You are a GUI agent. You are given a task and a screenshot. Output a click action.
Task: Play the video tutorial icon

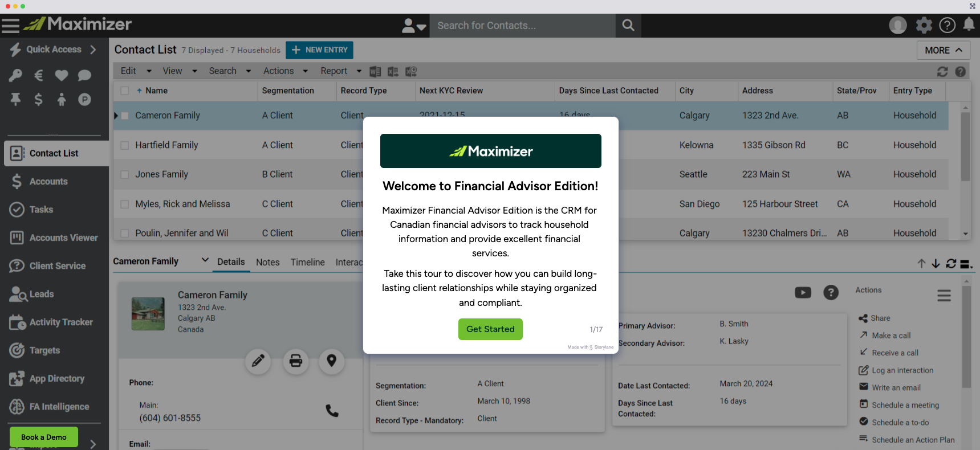(803, 293)
